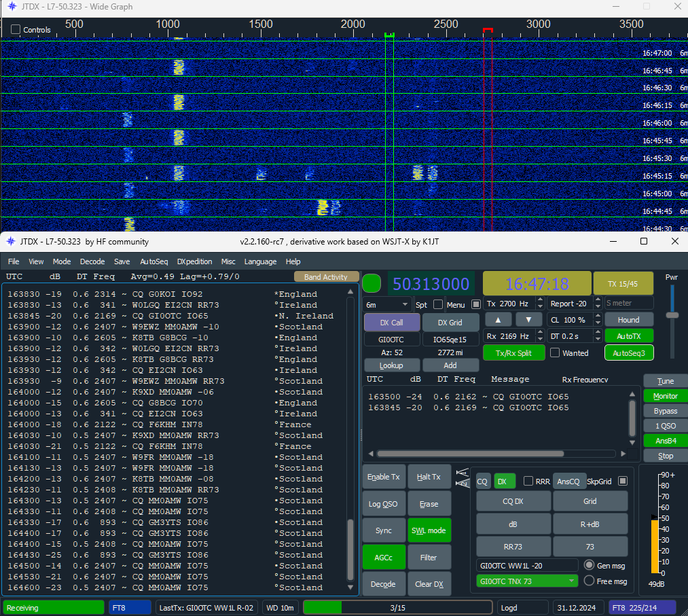Viewport: 688px width, 616px height.
Task: Open the 6m band dropdown
Action: (386, 304)
